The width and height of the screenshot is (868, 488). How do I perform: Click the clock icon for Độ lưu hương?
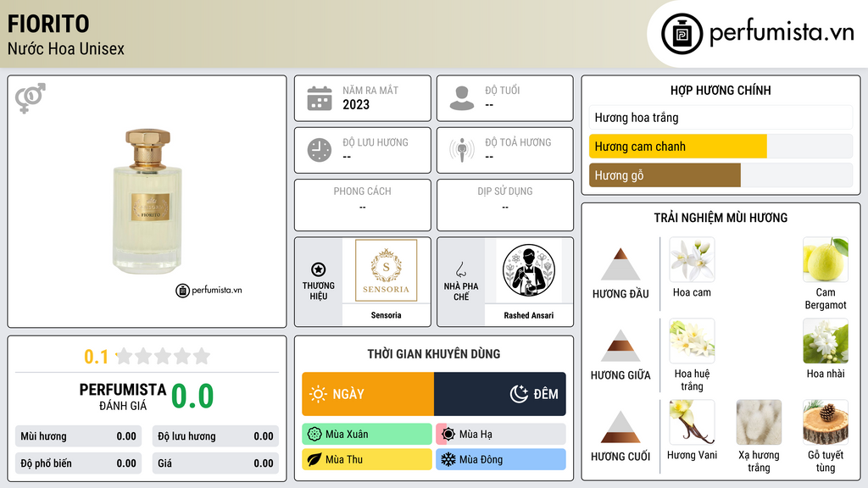coord(320,150)
